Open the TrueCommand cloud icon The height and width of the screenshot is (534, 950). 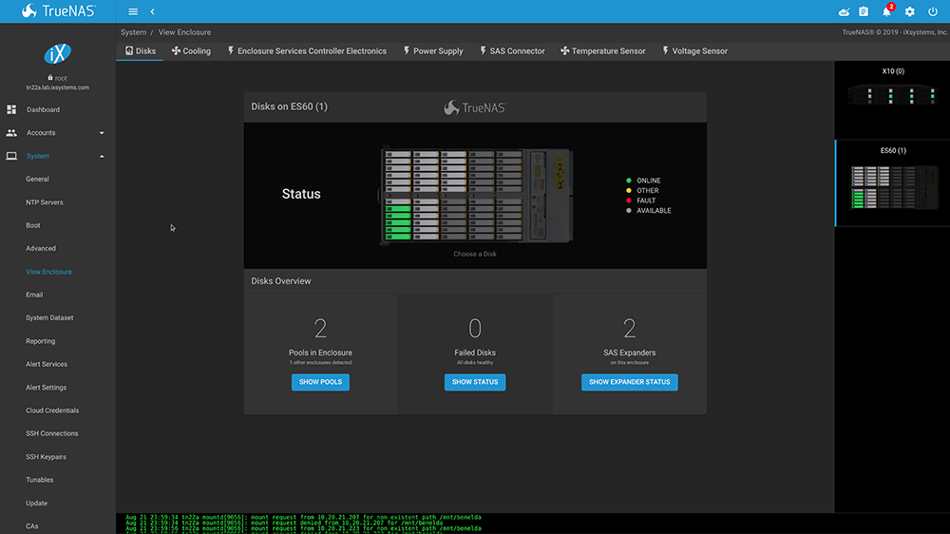coord(843,12)
